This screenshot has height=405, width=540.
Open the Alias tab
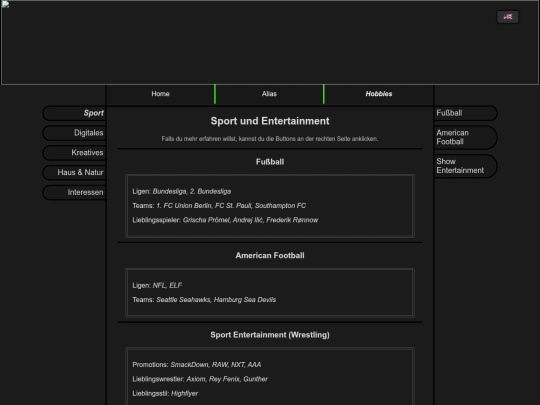(x=269, y=94)
